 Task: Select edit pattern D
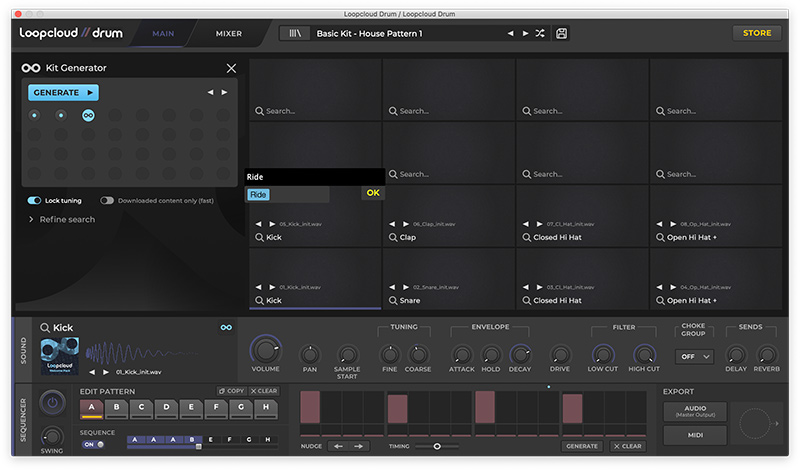pos(166,408)
